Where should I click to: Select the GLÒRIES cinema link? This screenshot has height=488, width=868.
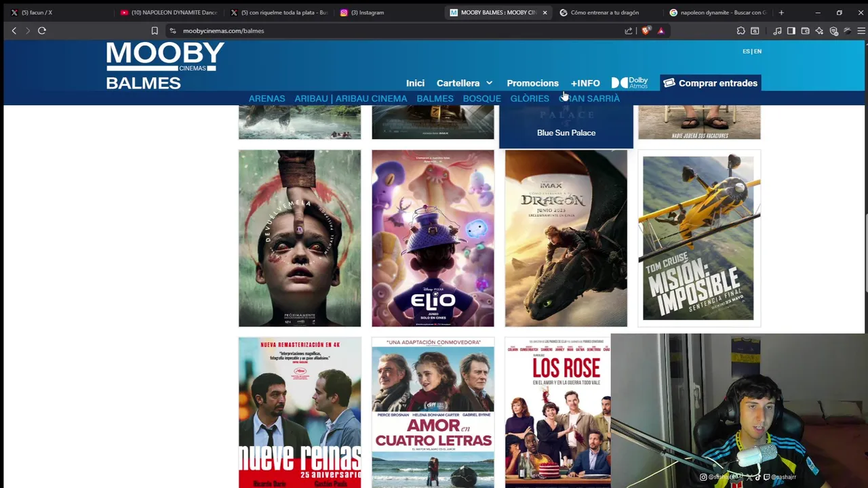click(530, 98)
